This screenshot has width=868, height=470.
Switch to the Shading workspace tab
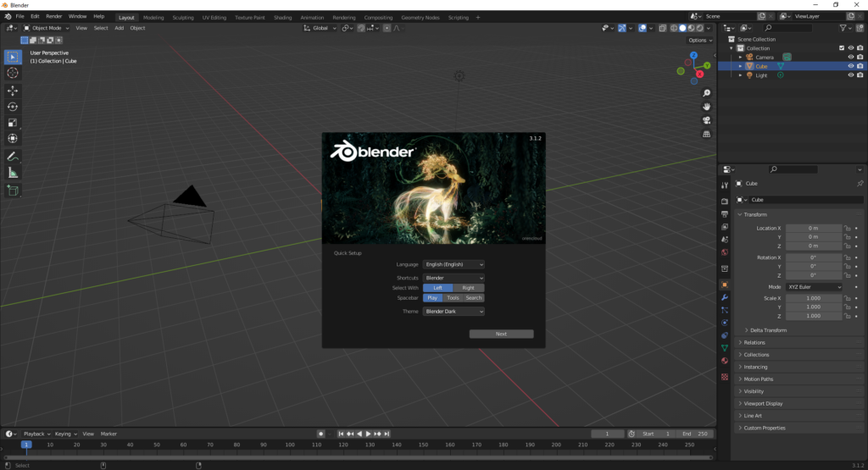click(282, 18)
